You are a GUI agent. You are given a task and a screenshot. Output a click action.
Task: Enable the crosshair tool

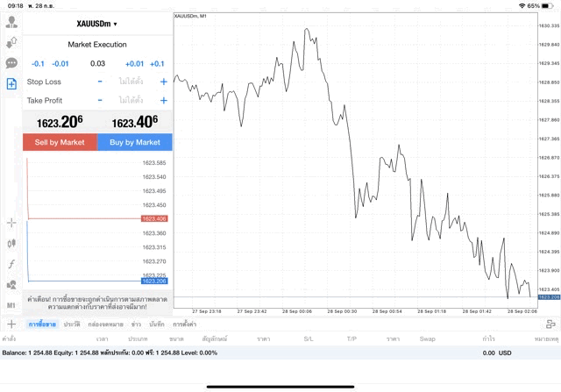coord(11,223)
